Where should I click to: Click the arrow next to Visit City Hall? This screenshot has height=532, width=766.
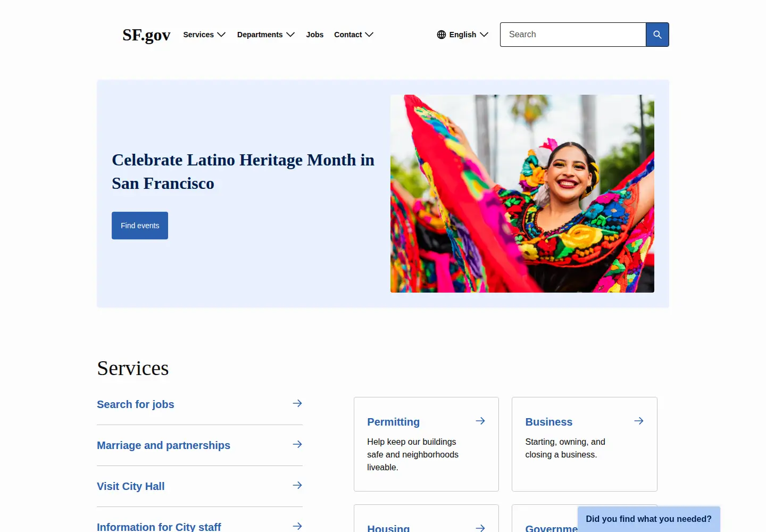click(297, 485)
